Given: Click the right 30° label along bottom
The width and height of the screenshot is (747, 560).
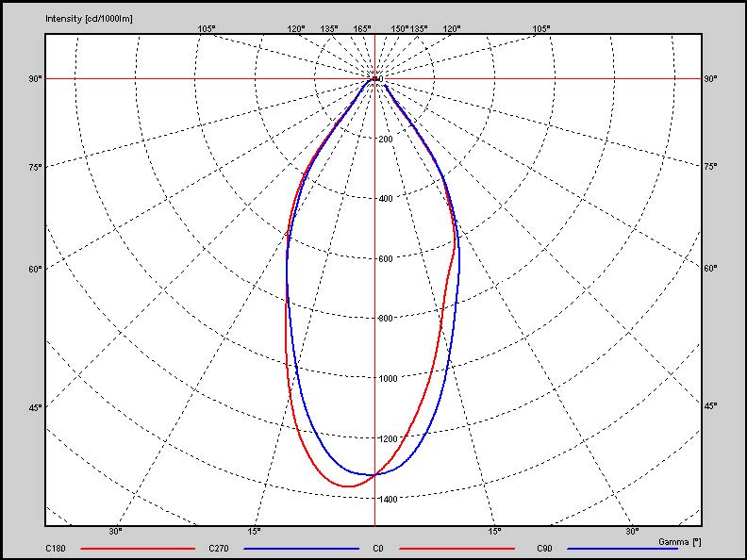Looking at the screenshot, I should (x=632, y=532).
